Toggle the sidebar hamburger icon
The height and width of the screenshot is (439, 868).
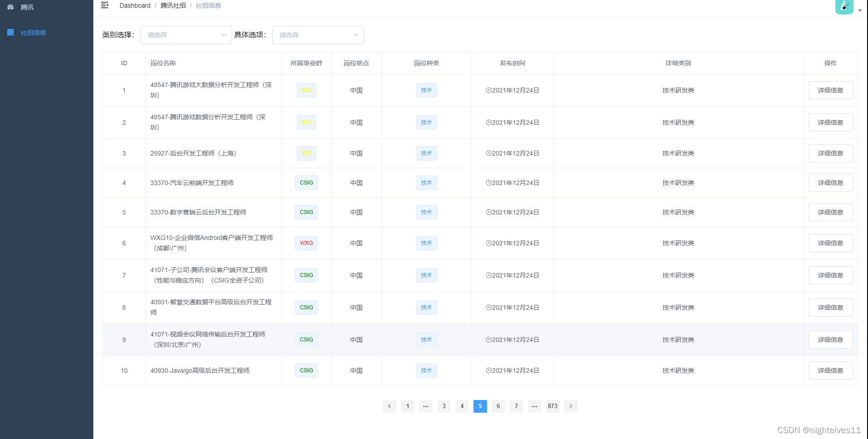[105, 5]
